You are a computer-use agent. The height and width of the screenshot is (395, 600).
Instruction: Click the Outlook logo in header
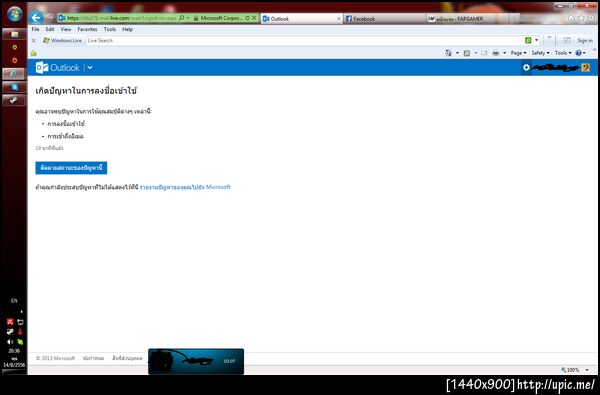[57, 68]
